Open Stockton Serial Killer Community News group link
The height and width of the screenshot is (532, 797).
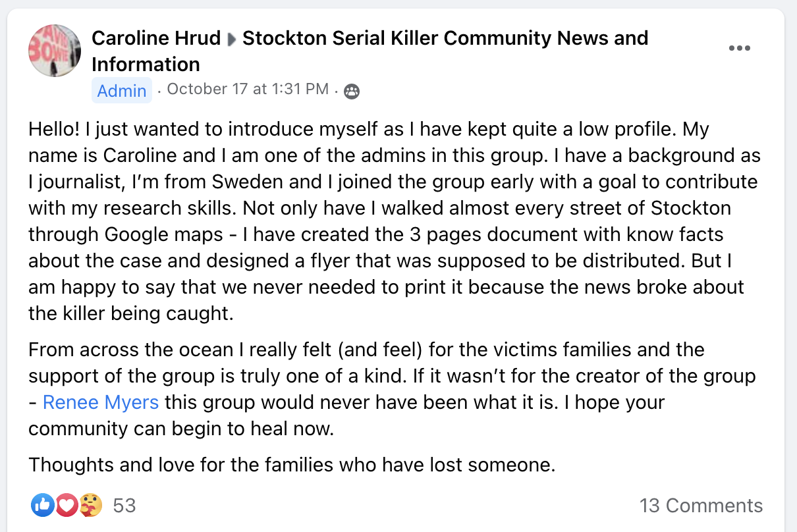445,38
